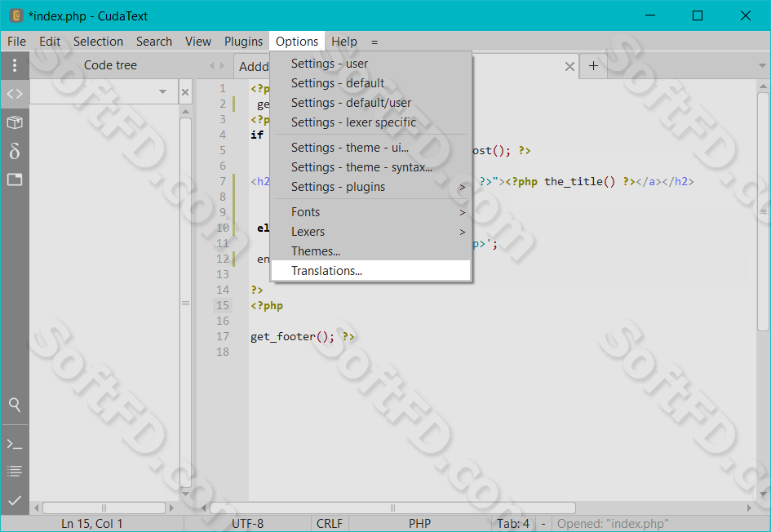This screenshot has width=771, height=532.
Task: Click the status message Opened: "index.php"
Action: click(613, 524)
